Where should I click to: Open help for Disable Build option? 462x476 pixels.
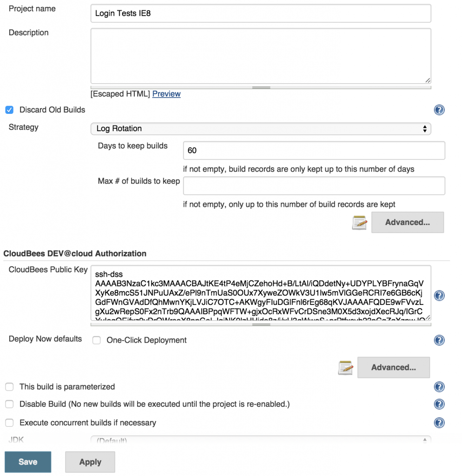coord(439,404)
